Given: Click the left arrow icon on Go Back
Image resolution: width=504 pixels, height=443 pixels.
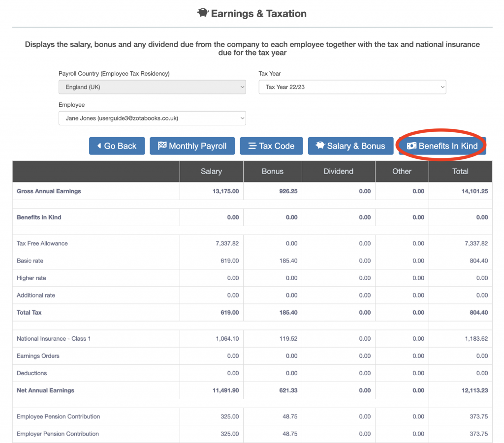Looking at the screenshot, I should click(x=99, y=146).
